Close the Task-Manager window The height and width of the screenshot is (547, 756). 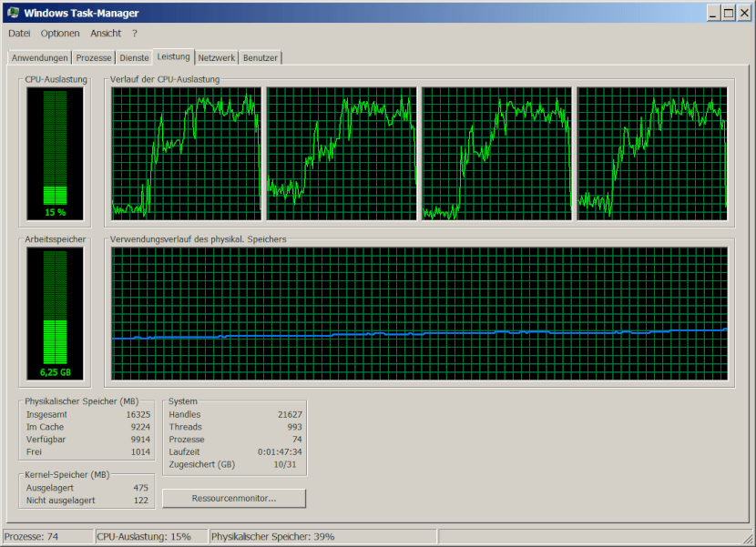[x=744, y=13]
